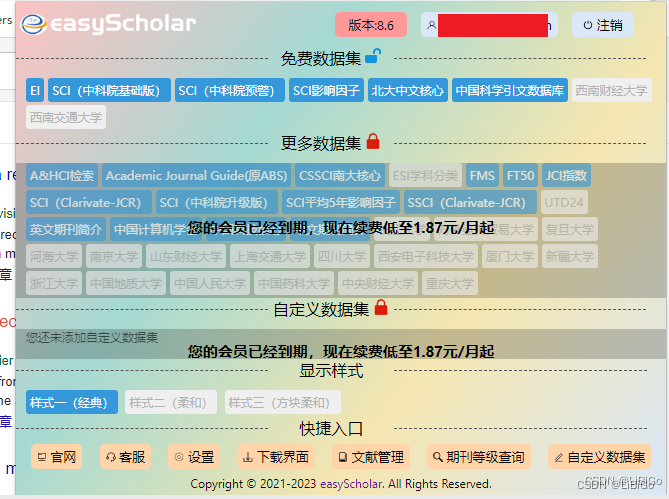
Task: Enable 浙江大学 dataset
Action: coord(54,283)
